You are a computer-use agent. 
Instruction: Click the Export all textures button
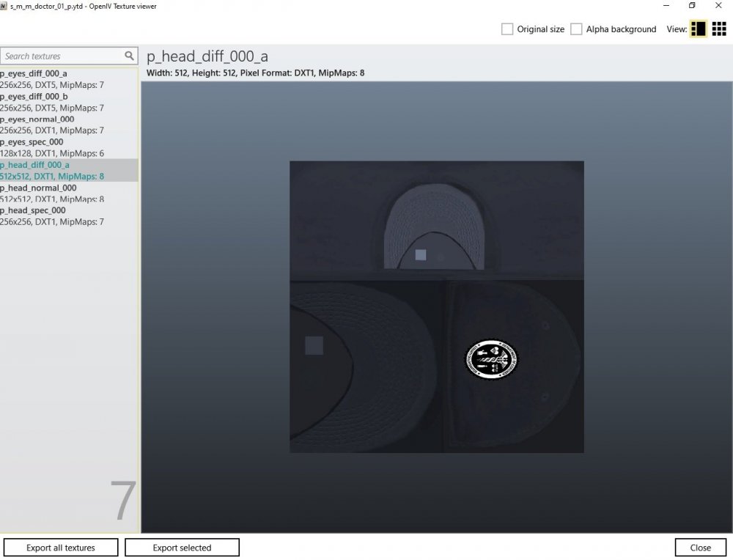tap(61, 548)
